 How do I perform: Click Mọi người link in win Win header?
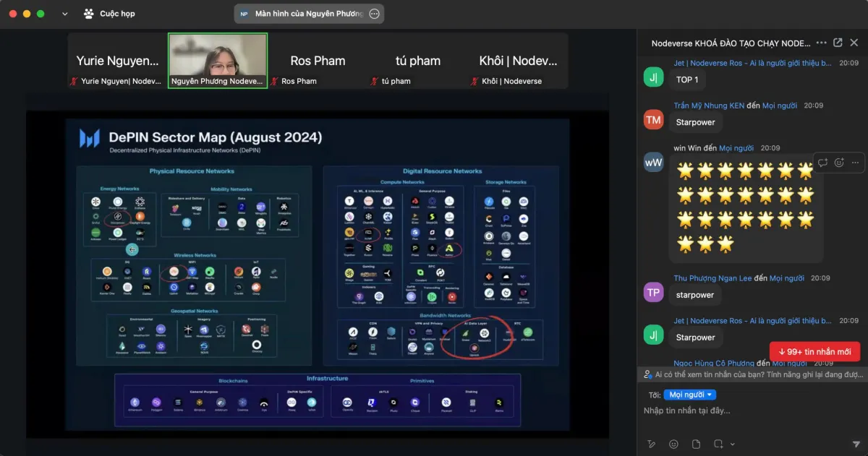tap(736, 148)
